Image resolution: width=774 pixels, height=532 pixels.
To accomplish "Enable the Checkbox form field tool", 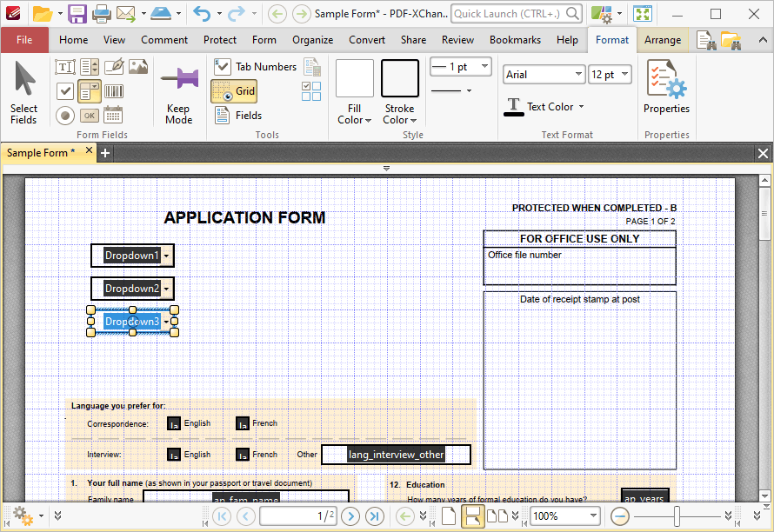I will 64,90.
